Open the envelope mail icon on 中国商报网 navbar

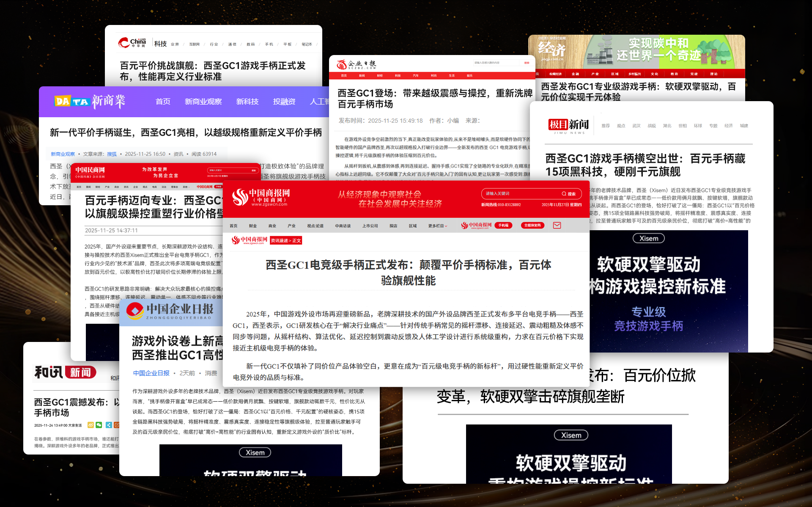[x=557, y=226]
